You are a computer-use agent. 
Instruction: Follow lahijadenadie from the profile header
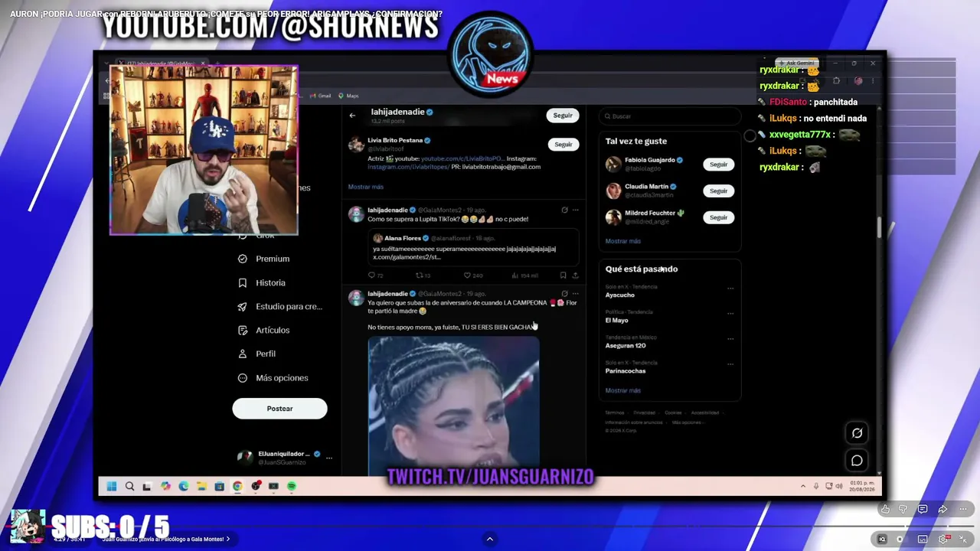click(x=563, y=116)
